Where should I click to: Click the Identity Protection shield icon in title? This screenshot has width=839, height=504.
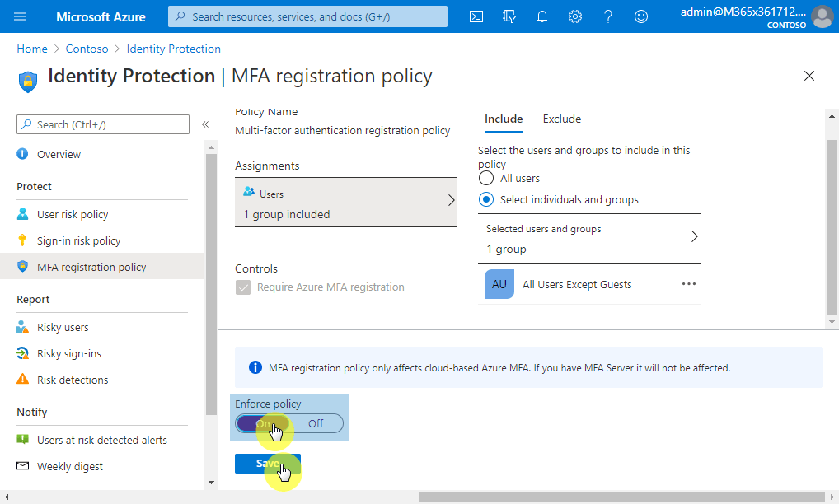point(28,82)
